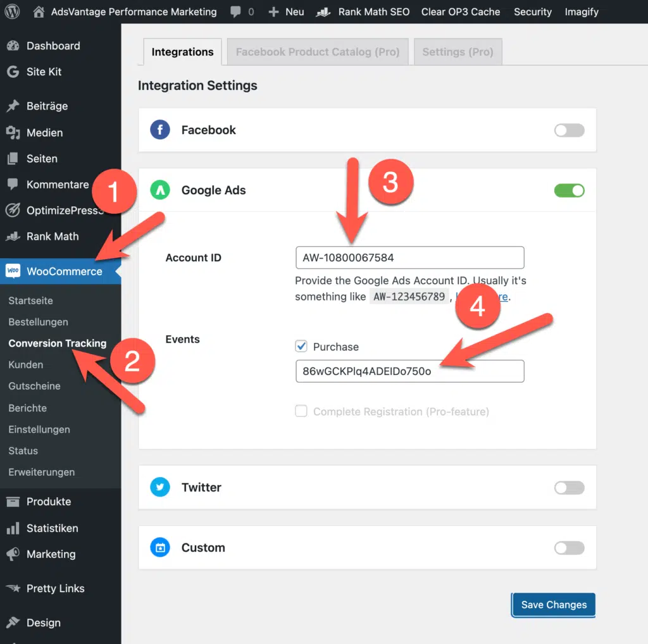Click the Account ID input field

[x=410, y=257]
